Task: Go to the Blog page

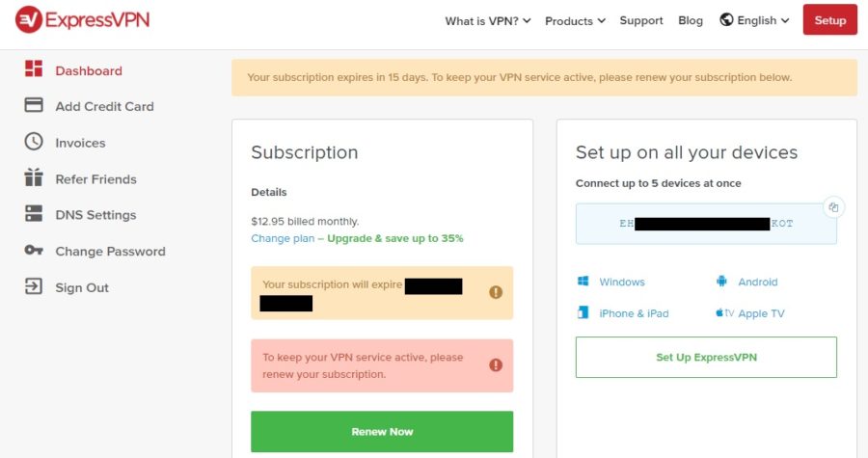Action: [691, 20]
